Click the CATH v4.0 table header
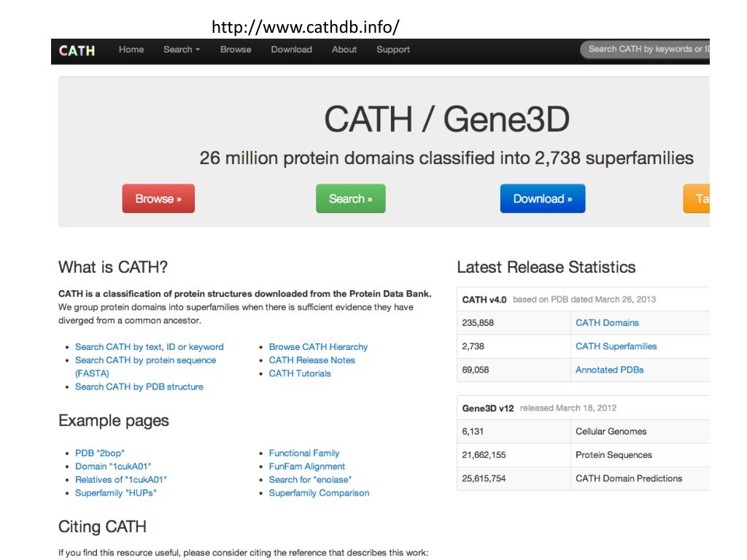The image size is (747, 560). [583, 300]
